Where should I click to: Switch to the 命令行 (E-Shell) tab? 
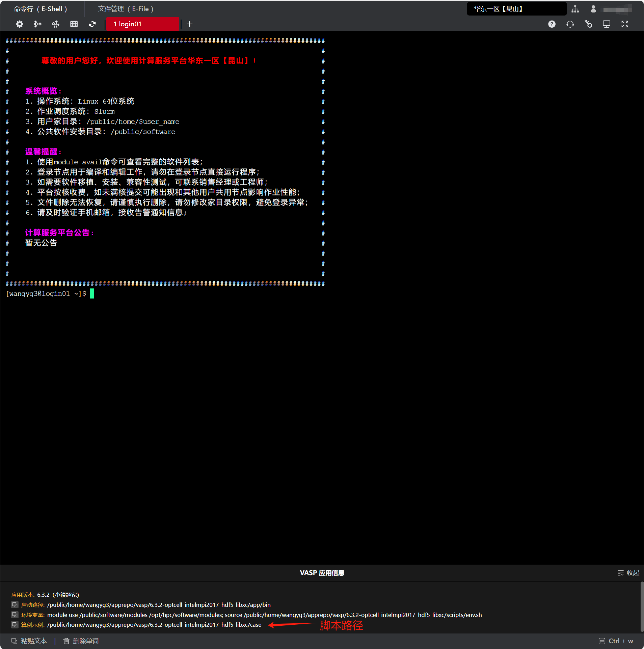coord(41,9)
